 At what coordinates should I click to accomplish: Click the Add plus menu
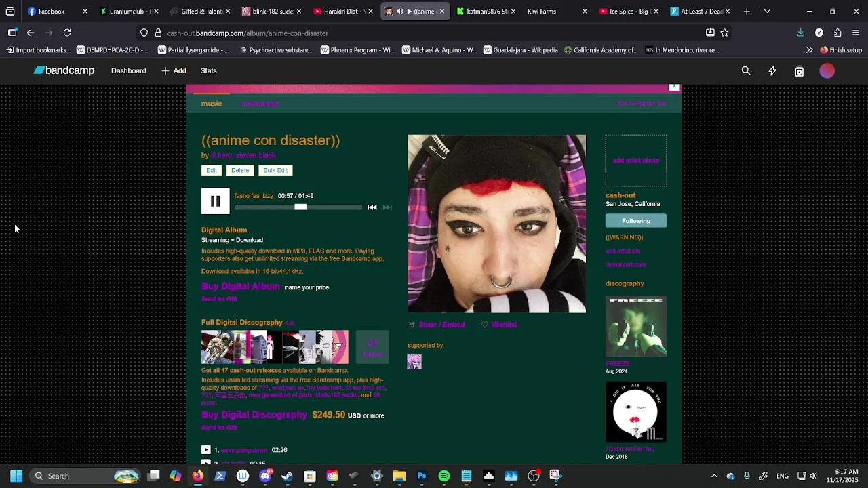(174, 70)
